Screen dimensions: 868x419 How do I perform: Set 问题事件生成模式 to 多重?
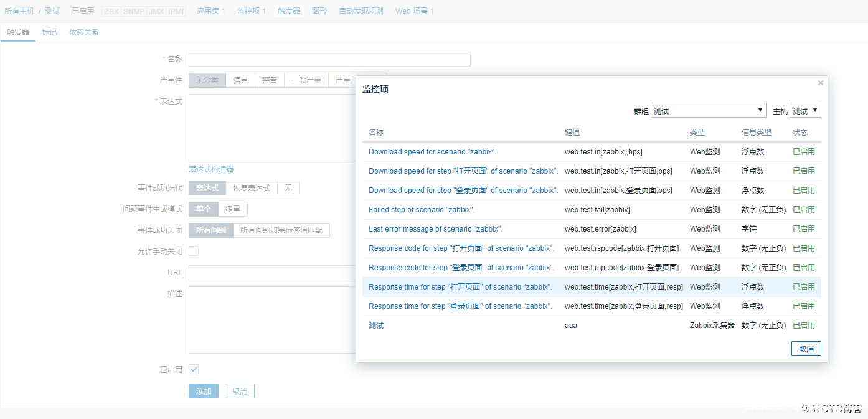click(x=233, y=209)
